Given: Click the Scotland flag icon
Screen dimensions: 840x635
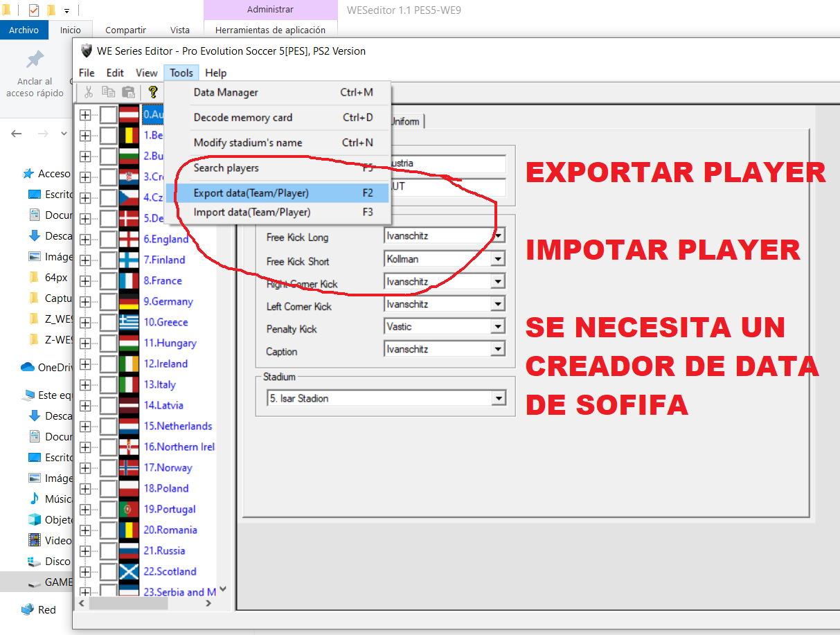Looking at the screenshot, I should 129,571.
